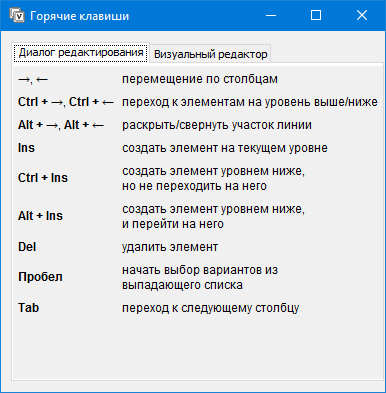The image size is (386, 393).
Task: Click the 'Tab' shortcut label
Action: 28,308
